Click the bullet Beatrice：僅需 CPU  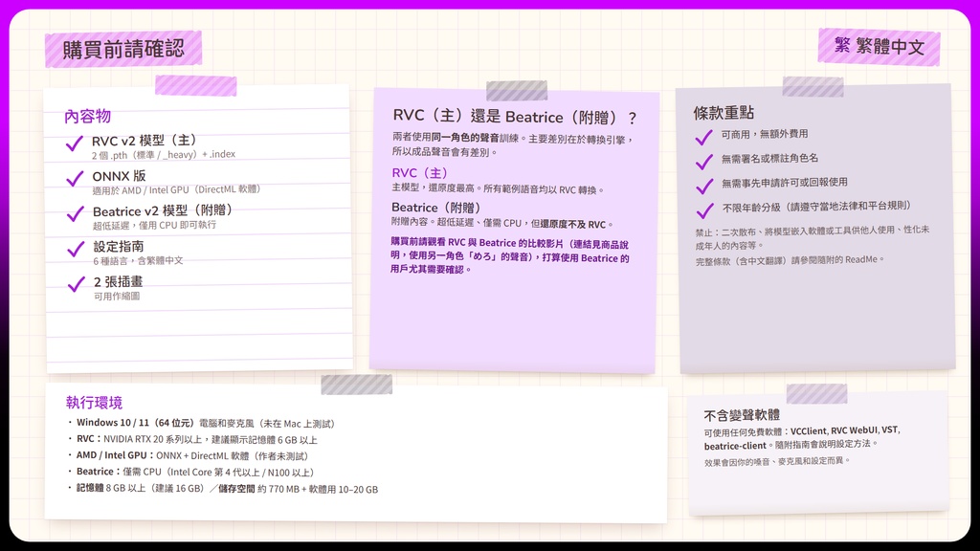pyautogui.click(x=191, y=472)
